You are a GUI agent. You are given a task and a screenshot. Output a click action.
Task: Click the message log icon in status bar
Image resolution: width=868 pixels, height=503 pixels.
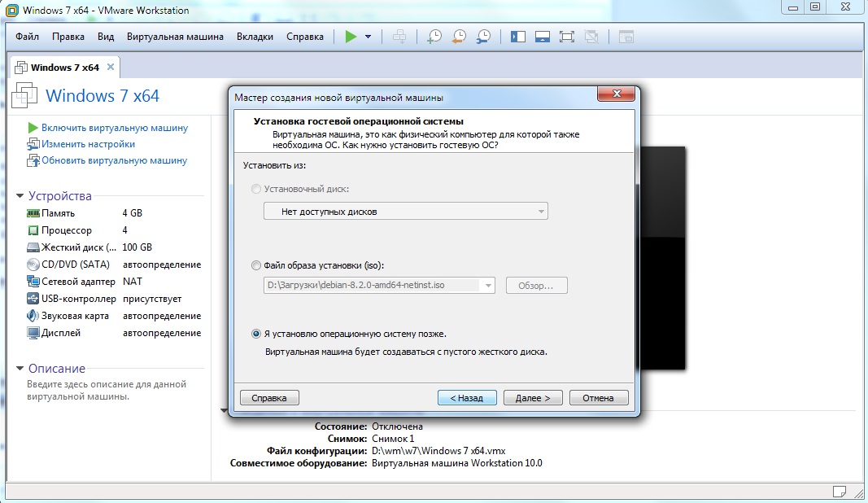pos(840,492)
